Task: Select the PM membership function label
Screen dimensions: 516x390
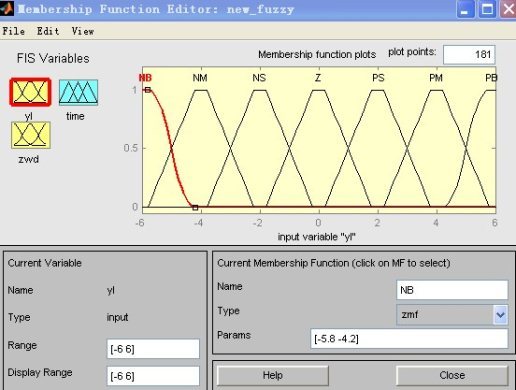Action: coord(436,78)
